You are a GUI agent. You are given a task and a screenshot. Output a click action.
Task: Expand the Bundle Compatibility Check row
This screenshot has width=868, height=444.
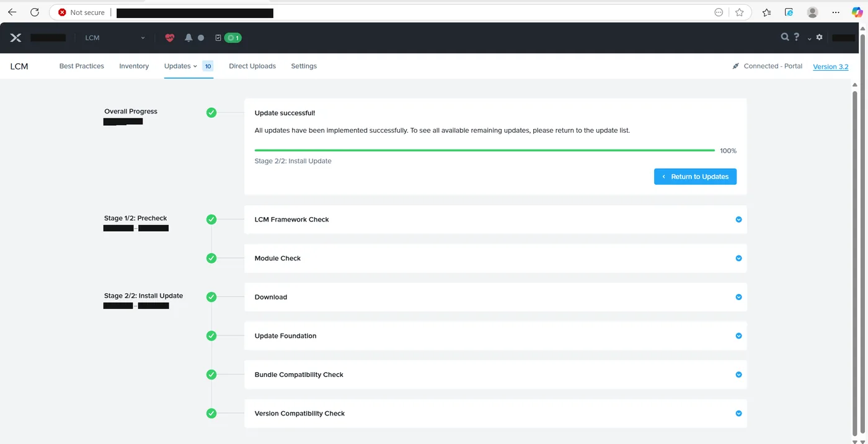tap(495, 375)
